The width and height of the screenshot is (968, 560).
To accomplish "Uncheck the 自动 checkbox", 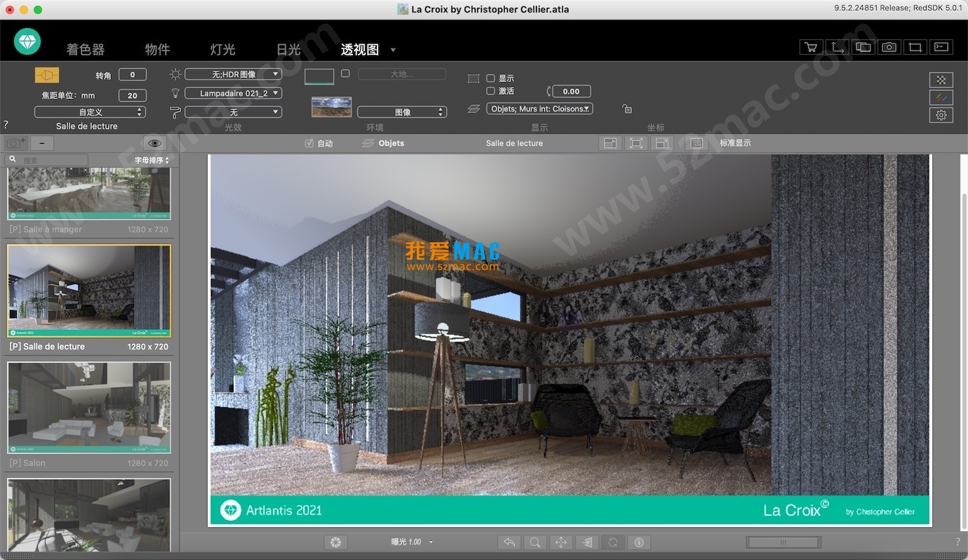I will pyautogui.click(x=309, y=143).
